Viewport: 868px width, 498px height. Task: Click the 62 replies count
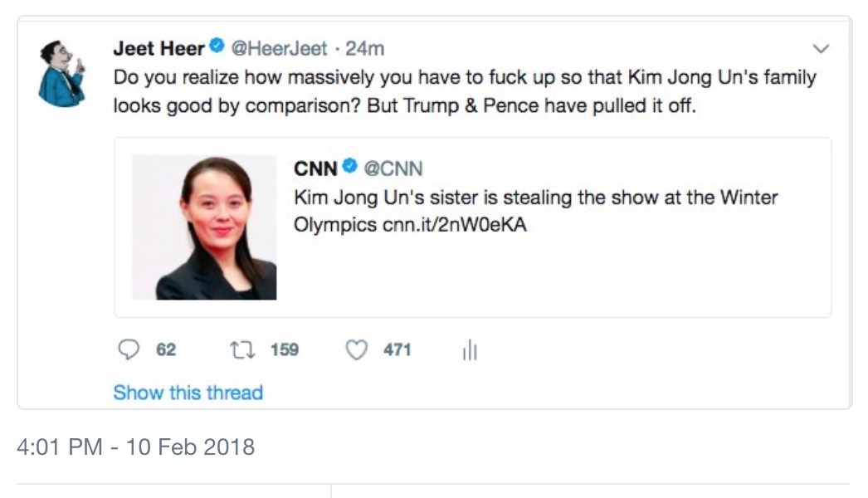[166, 349]
